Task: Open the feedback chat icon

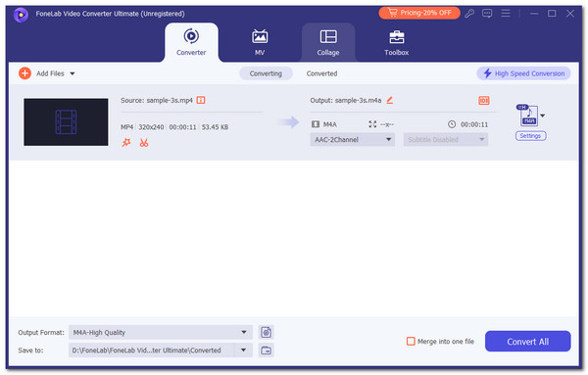Action: (x=487, y=14)
